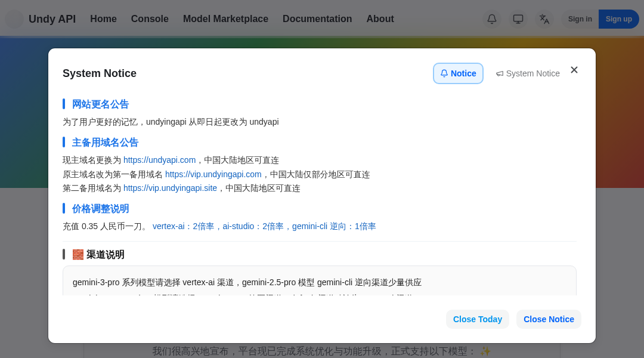Screen dimensions: 644x358
Task: Click the Close Today button
Action: [x=477, y=319]
